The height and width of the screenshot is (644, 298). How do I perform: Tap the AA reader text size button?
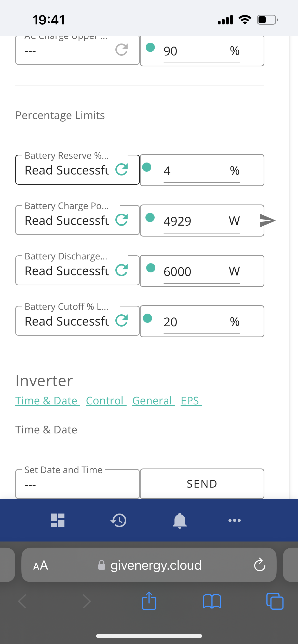[40, 565]
